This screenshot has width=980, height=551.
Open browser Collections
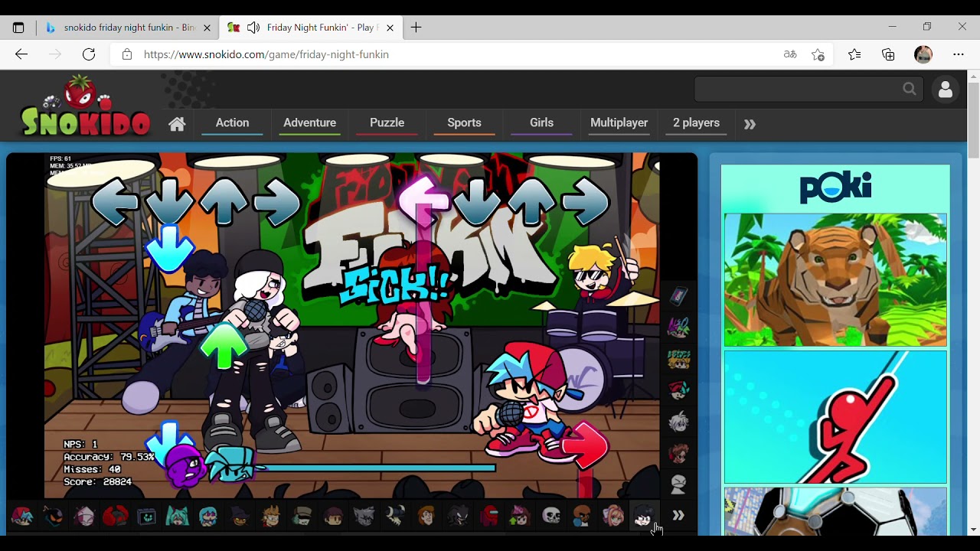(x=888, y=54)
